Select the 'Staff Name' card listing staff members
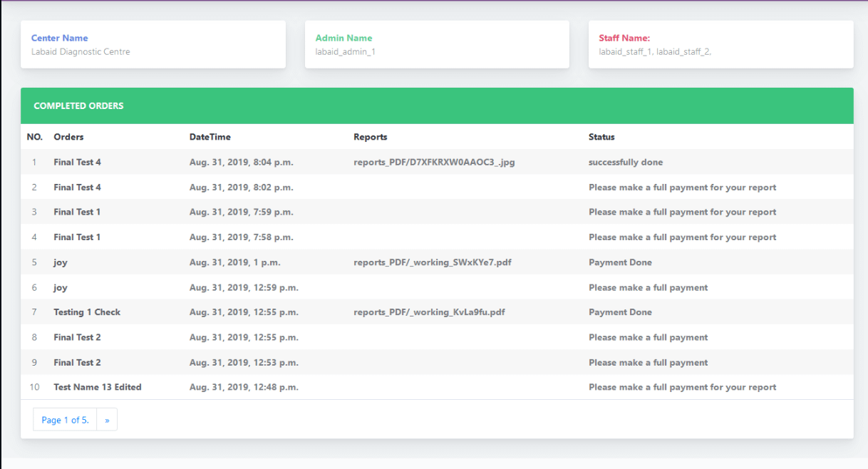Image resolution: width=868 pixels, height=469 pixels. click(x=720, y=44)
